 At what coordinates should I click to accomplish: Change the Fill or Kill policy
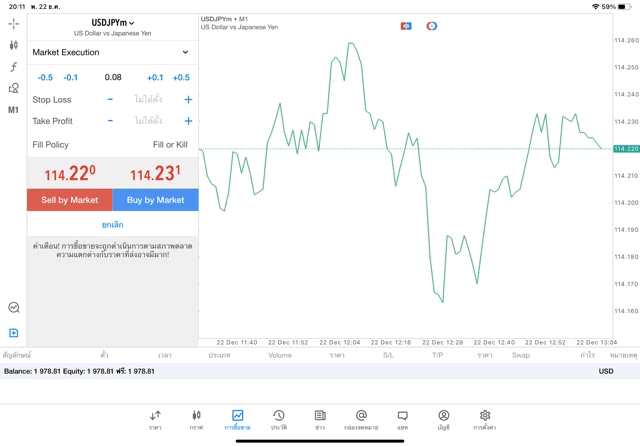click(x=170, y=145)
